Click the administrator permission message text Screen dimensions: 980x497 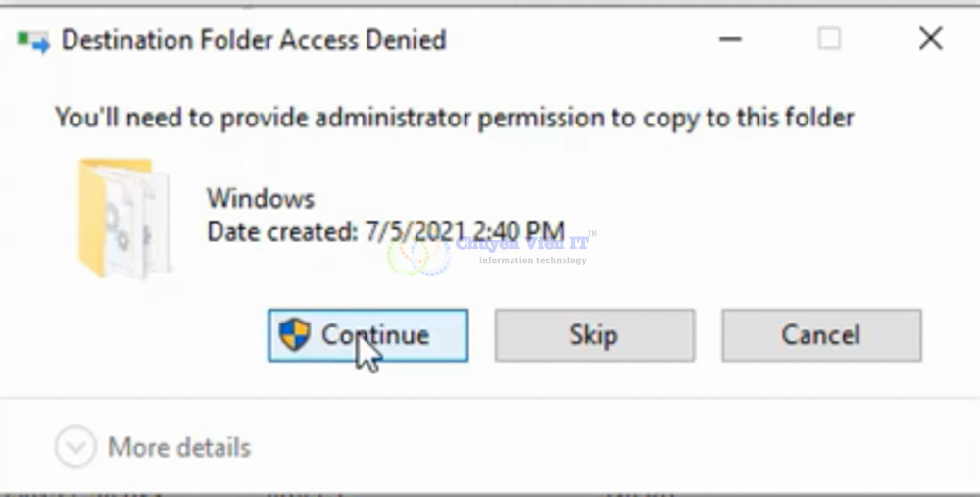pos(454,119)
